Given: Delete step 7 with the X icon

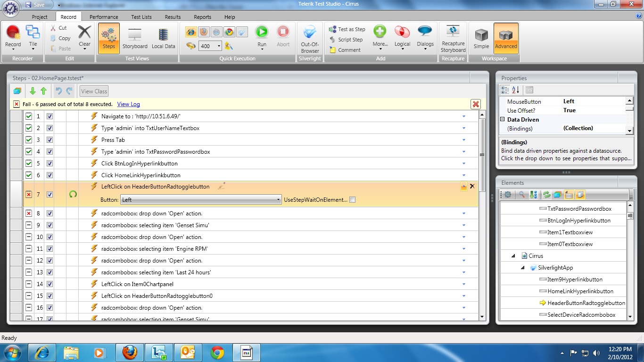Looking at the screenshot, I should click(472, 186).
